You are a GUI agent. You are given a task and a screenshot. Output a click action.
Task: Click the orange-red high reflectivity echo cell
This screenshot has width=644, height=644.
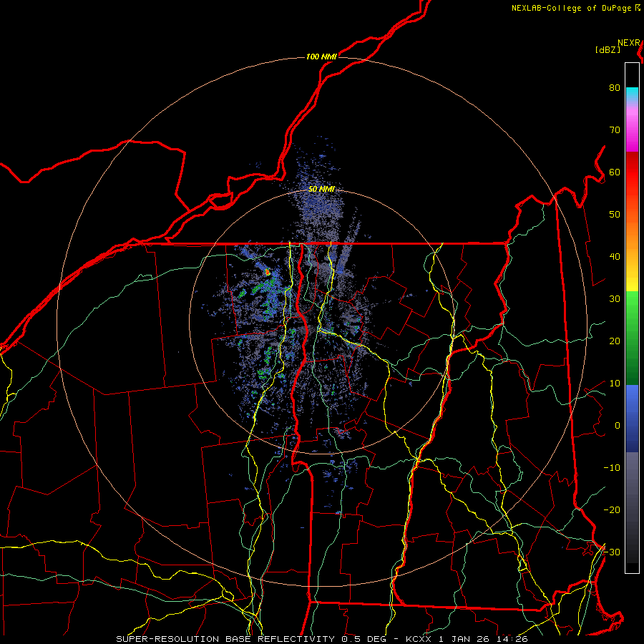pos(268,271)
